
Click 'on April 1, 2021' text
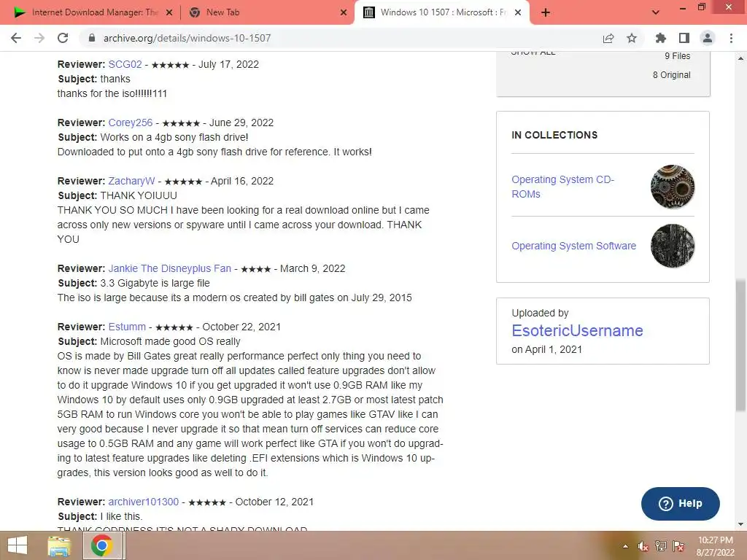(x=547, y=349)
